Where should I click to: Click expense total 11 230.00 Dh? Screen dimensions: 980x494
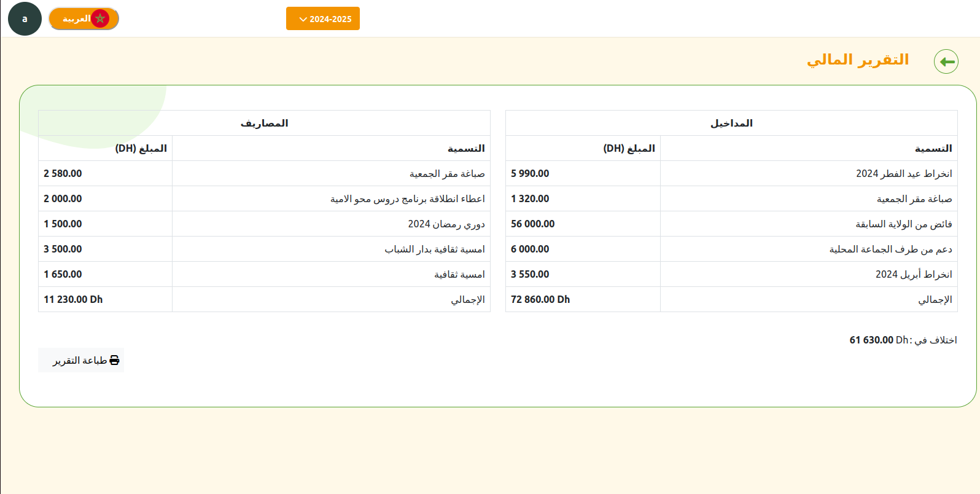point(73,299)
